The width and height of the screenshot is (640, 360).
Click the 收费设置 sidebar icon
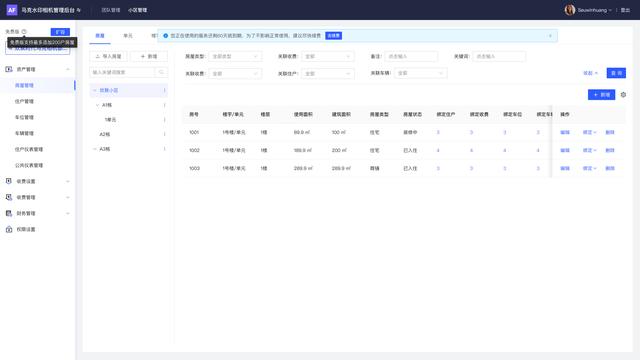point(9,181)
